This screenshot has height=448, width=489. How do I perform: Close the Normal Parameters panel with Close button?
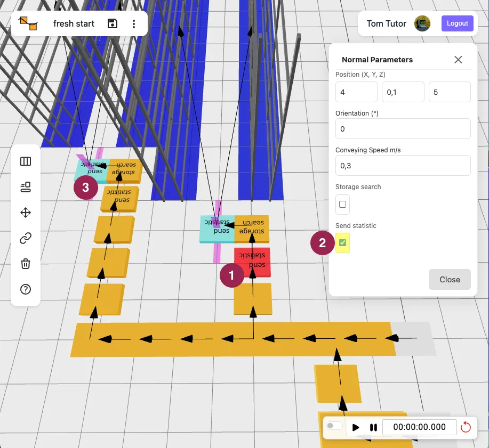pyautogui.click(x=450, y=279)
